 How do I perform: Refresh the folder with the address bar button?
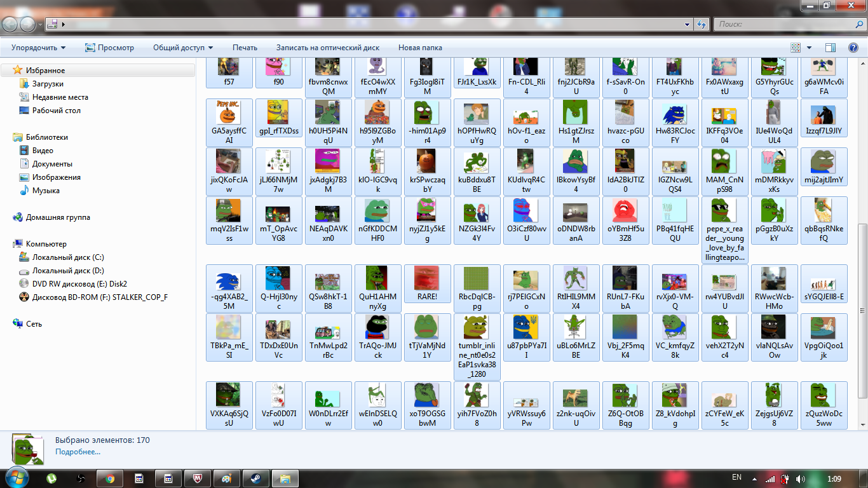click(702, 24)
